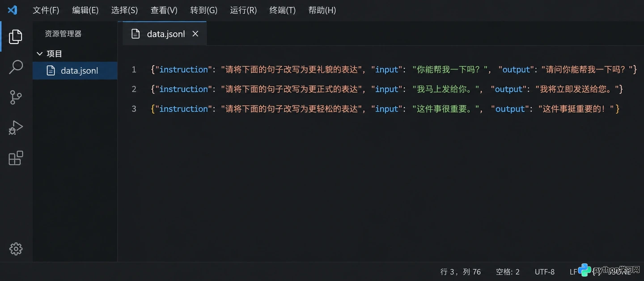Open the 转到(G) menu

coord(204,10)
